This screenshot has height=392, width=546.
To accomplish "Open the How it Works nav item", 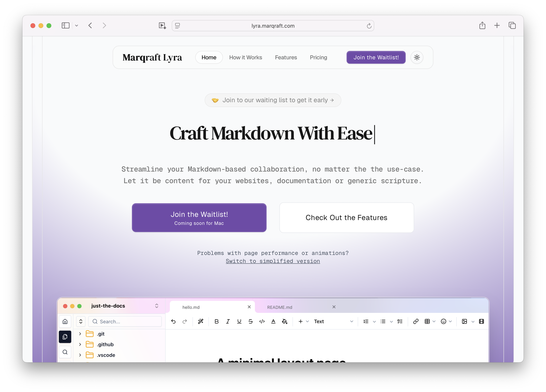I will point(246,57).
